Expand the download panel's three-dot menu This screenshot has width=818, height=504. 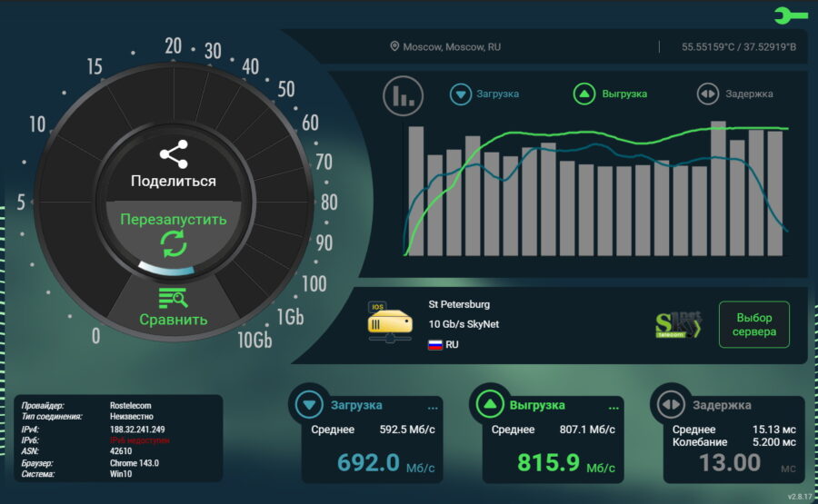pos(433,407)
